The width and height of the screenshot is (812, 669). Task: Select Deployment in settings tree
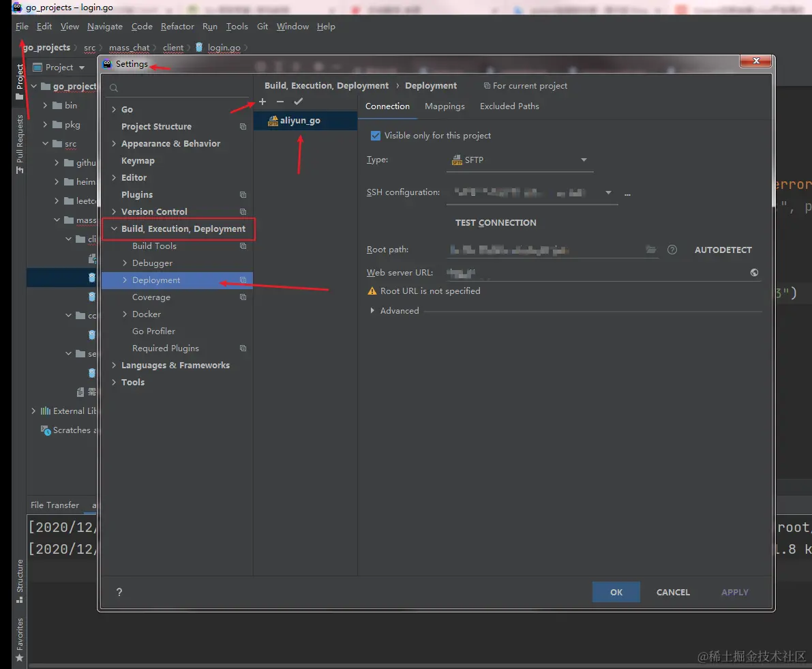click(177, 280)
